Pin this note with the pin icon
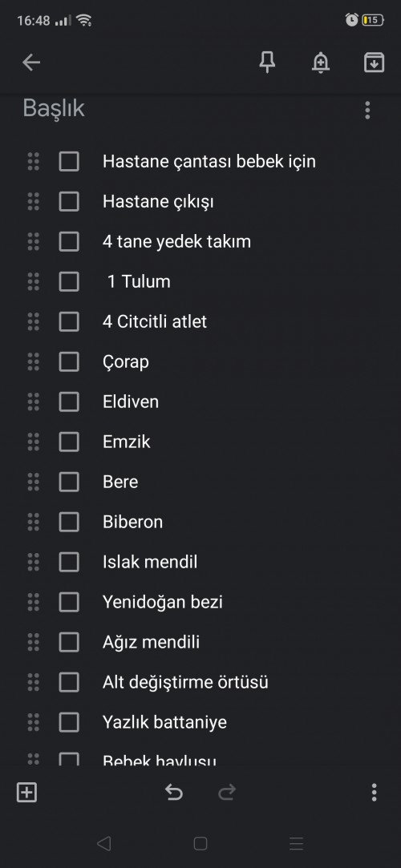The width and height of the screenshot is (401, 868). [x=268, y=63]
